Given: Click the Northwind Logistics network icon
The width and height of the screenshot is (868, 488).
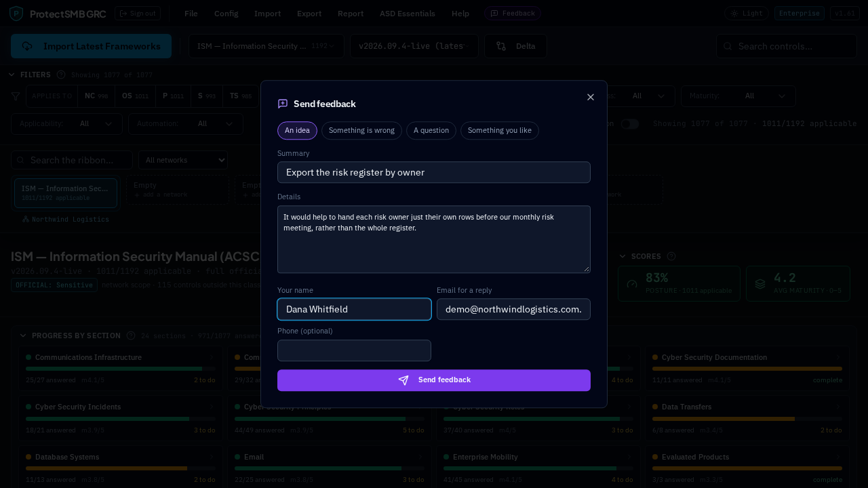Looking at the screenshot, I should 26,220.
